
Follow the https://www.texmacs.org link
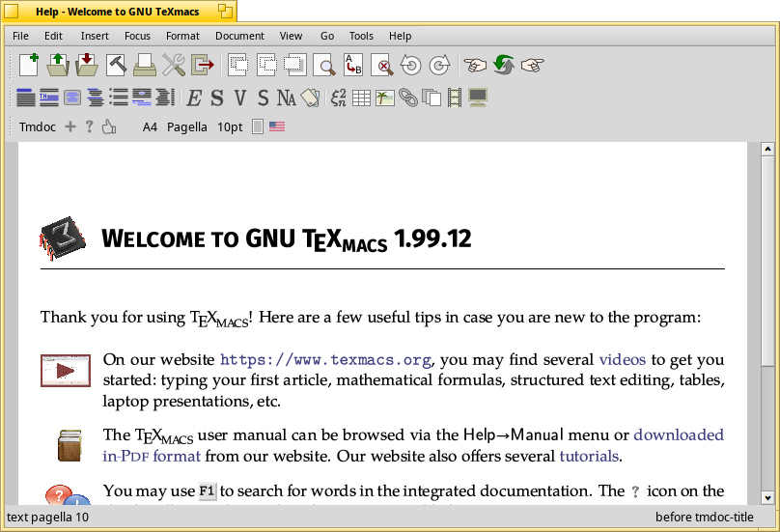coord(326,360)
